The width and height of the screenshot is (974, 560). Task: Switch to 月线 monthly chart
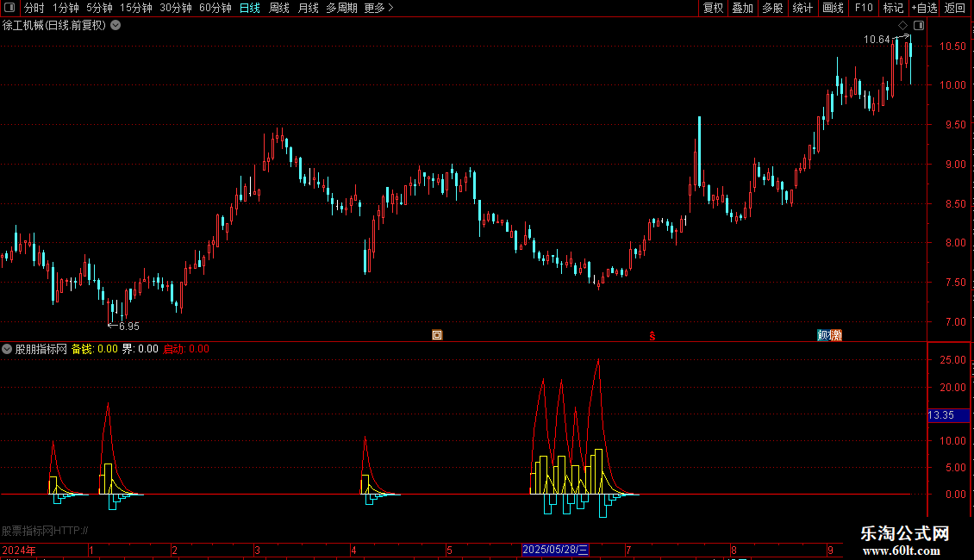[308, 8]
